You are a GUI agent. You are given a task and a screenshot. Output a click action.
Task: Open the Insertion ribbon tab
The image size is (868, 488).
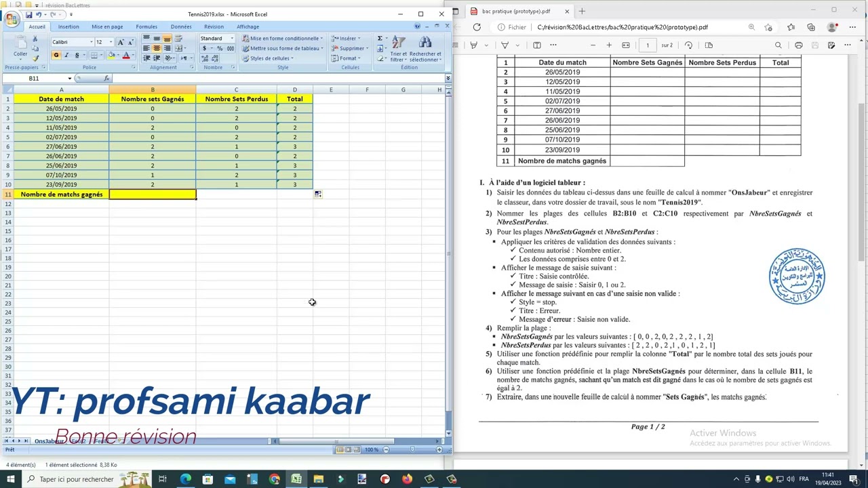[x=68, y=27]
